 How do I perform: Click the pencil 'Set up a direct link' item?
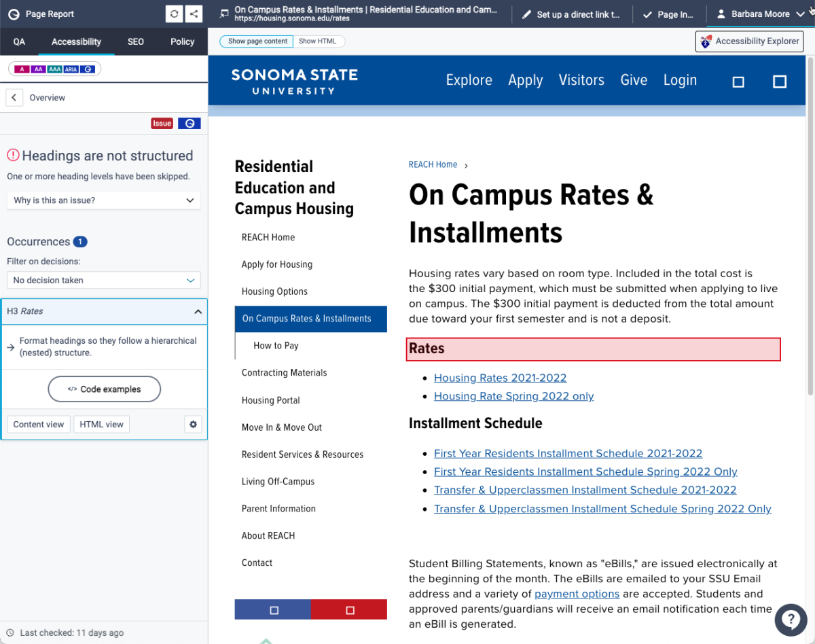click(x=571, y=14)
